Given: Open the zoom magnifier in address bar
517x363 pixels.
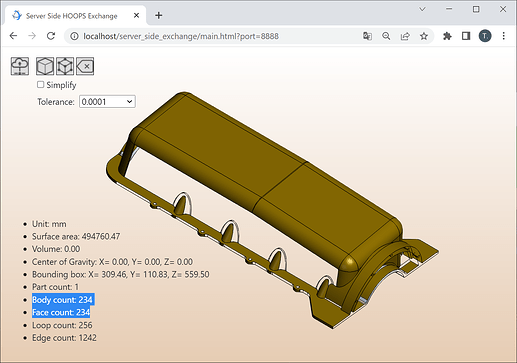Looking at the screenshot, I should click(386, 36).
